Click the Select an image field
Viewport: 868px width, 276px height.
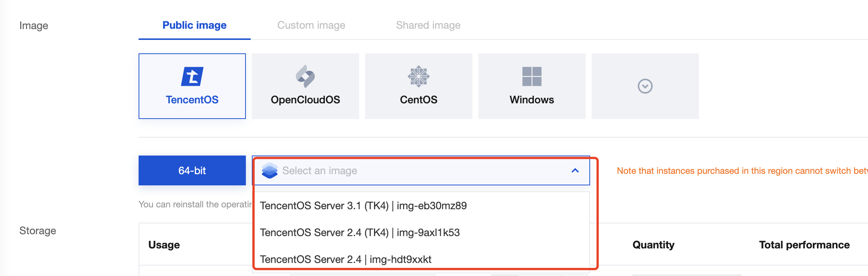[410, 170]
